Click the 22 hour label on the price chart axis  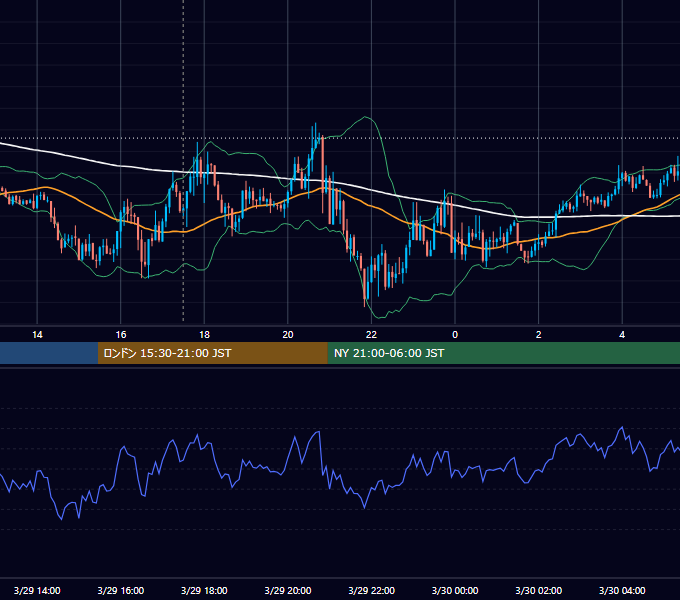[x=371, y=335]
